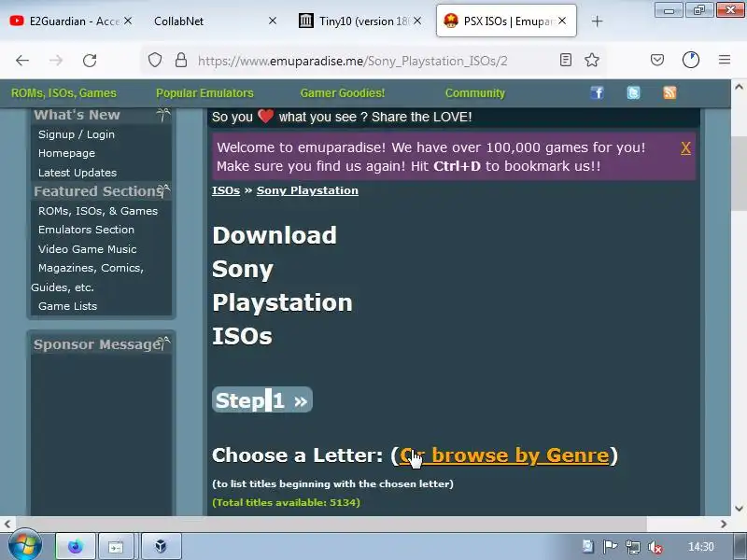Click the Total titles available: 5134 text
Viewport: 747px width, 560px height.
[x=286, y=502]
